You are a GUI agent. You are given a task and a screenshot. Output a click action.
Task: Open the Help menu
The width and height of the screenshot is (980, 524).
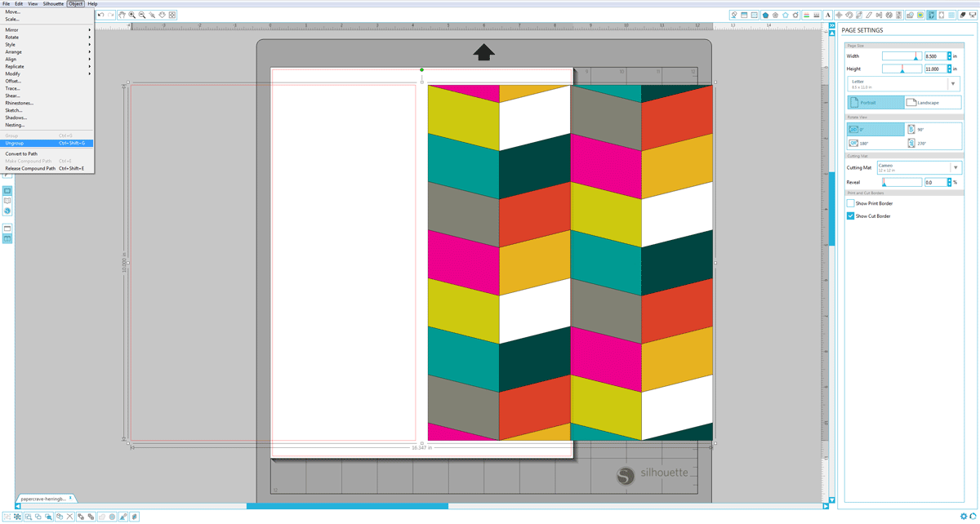point(92,3)
